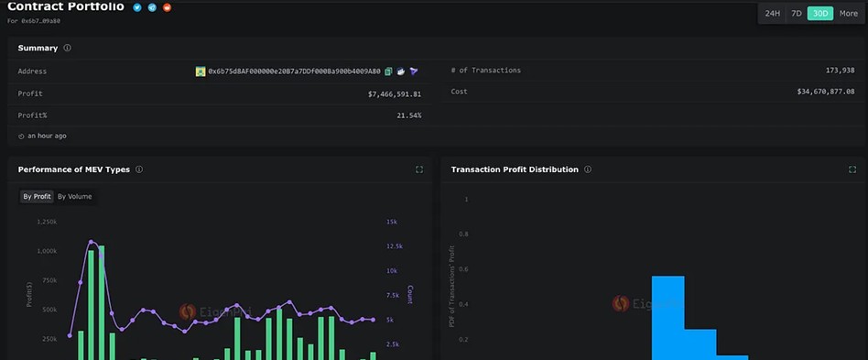Click the address avatar identicon

tap(201, 71)
